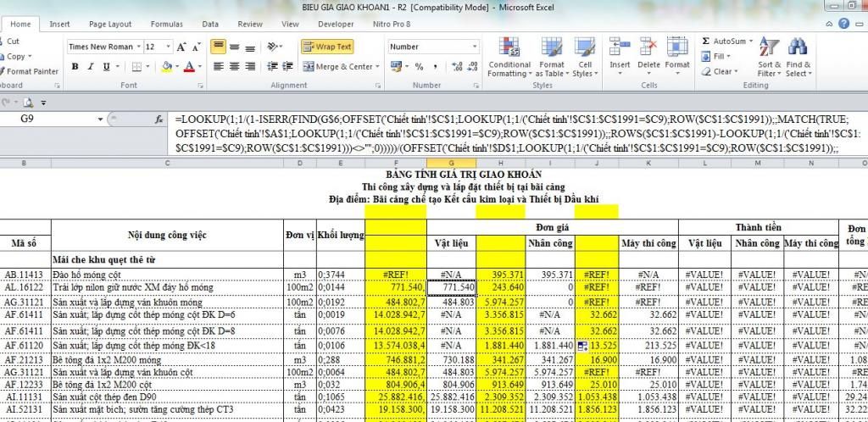Toggle align text left
Viewport: 868px width, 422px height.
(219, 66)
